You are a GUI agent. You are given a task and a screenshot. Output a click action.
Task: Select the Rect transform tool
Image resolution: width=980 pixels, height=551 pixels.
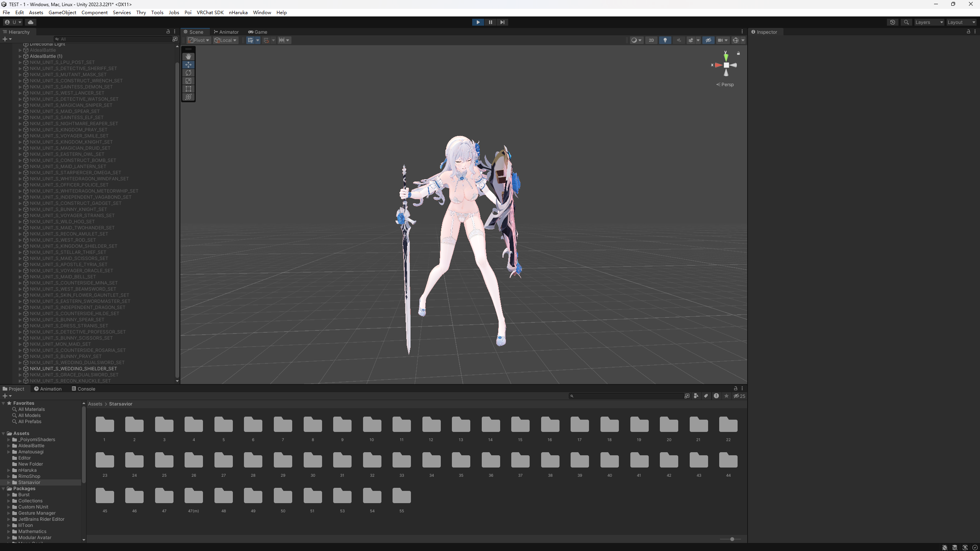point(188,89)
